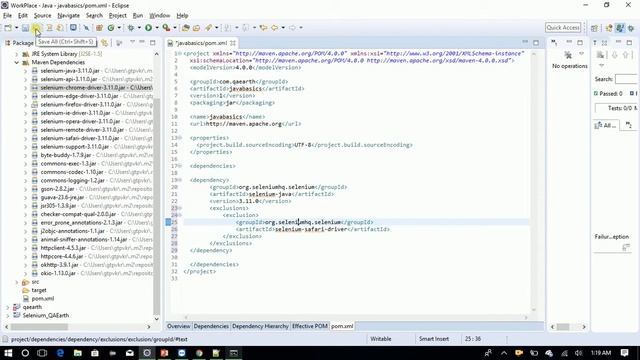The height and width of the screenshot is (360, 640).
Task: Click the Save All toolbar icon
Action: 36,28
